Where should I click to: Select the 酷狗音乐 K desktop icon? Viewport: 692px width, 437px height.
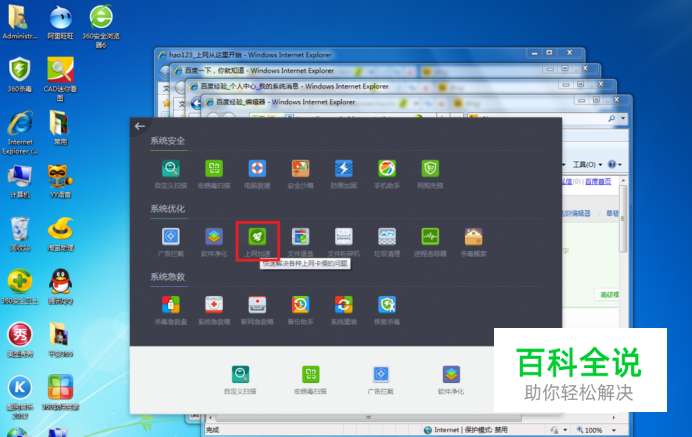pos(20,397)
